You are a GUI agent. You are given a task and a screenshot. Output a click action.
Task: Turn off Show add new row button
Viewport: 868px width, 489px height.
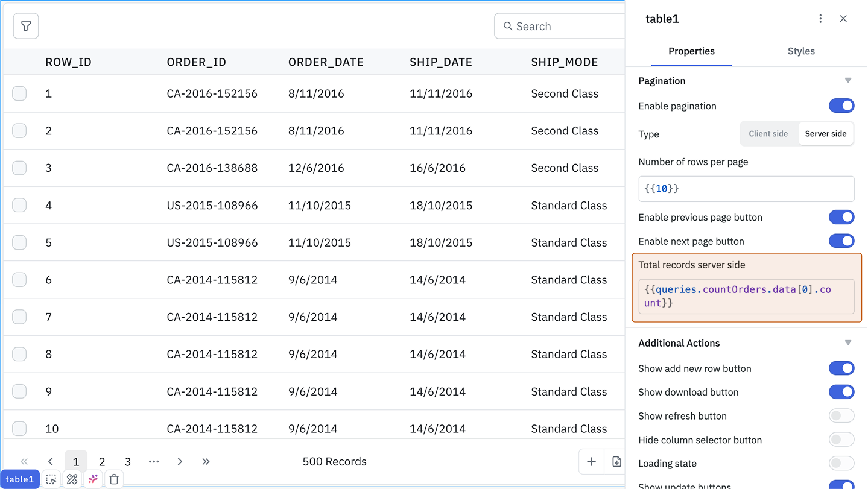point(841,368)
